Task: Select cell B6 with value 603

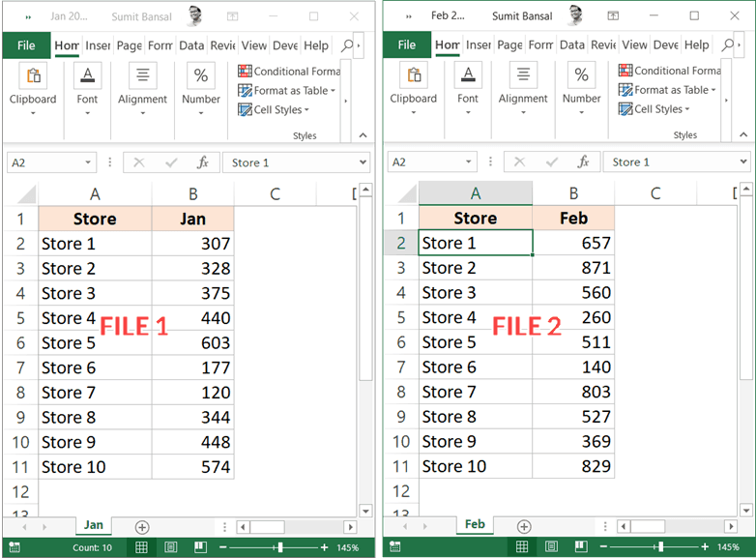Action: tap(192, 343)
